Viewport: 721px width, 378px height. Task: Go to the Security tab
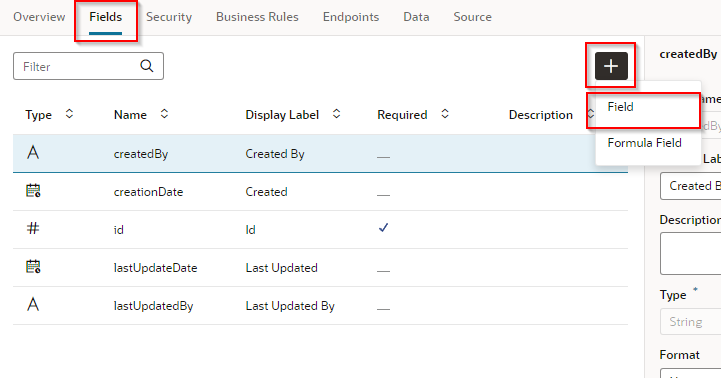click(169, 17)
